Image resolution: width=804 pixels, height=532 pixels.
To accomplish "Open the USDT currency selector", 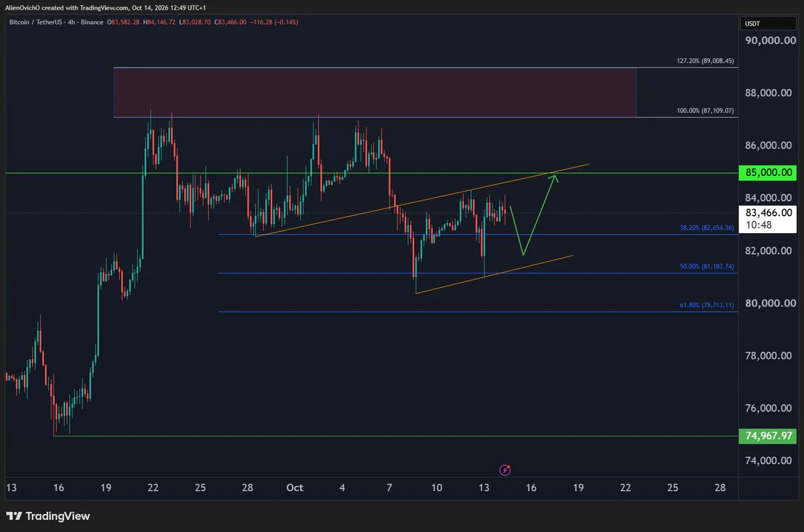I will (752, 24).
